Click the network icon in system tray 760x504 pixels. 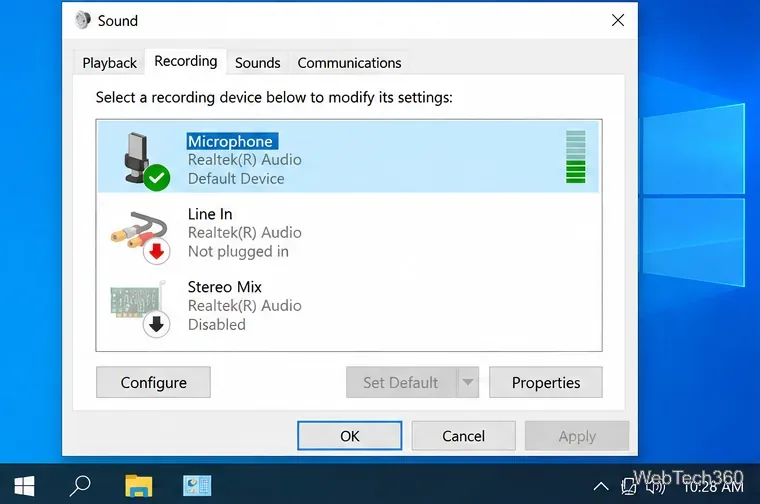(x=629, y=487)
